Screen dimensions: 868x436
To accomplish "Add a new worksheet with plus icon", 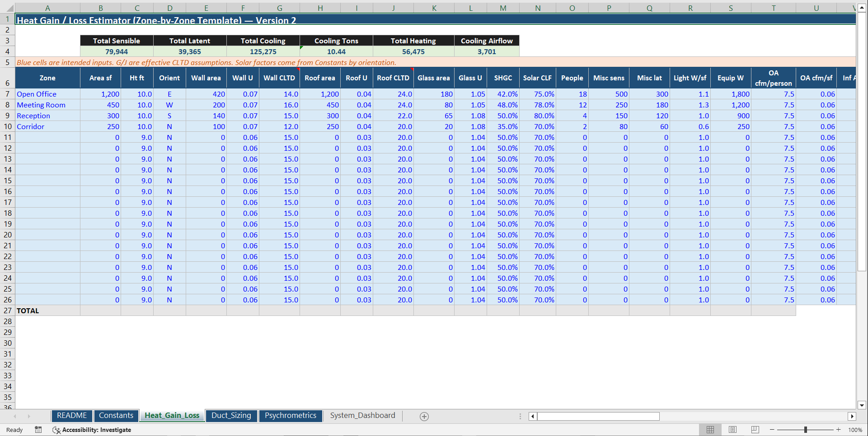I will (424, 416).
